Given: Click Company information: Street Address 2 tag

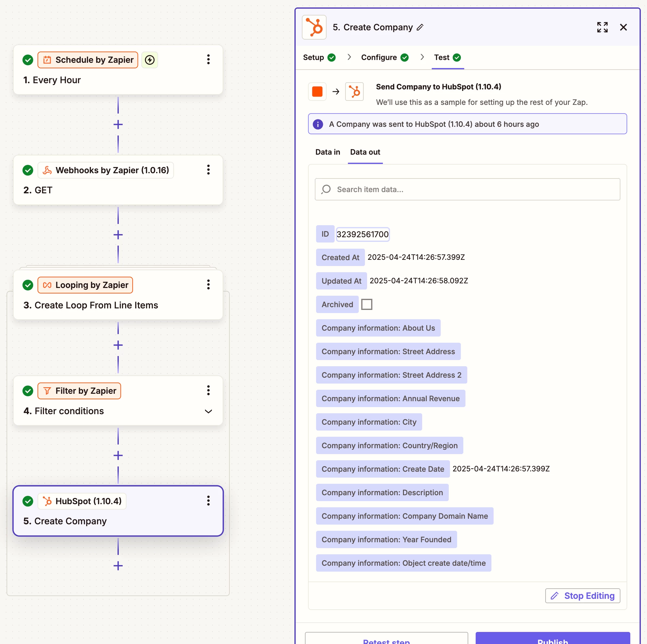Looking at the screenshot, I should [392, 375].
